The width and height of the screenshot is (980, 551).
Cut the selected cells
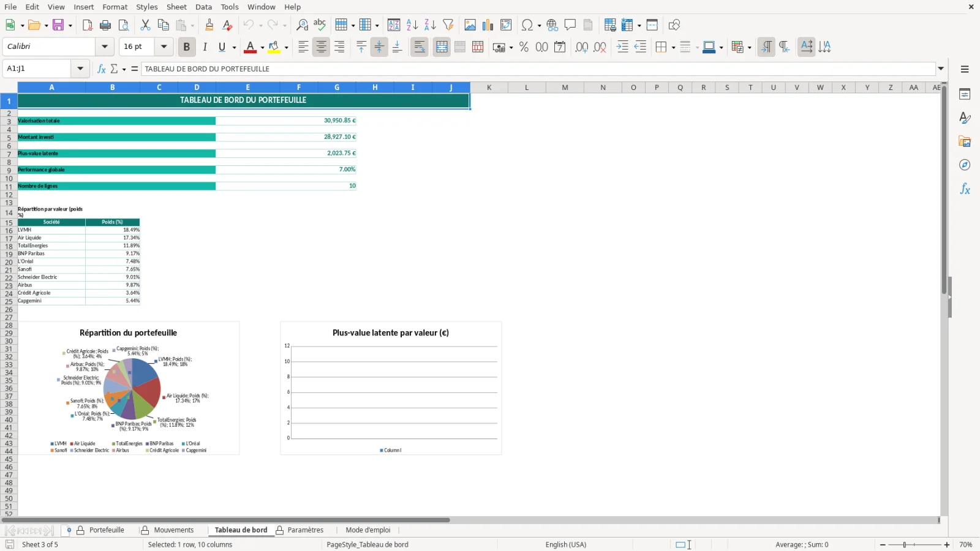point(145,25)
